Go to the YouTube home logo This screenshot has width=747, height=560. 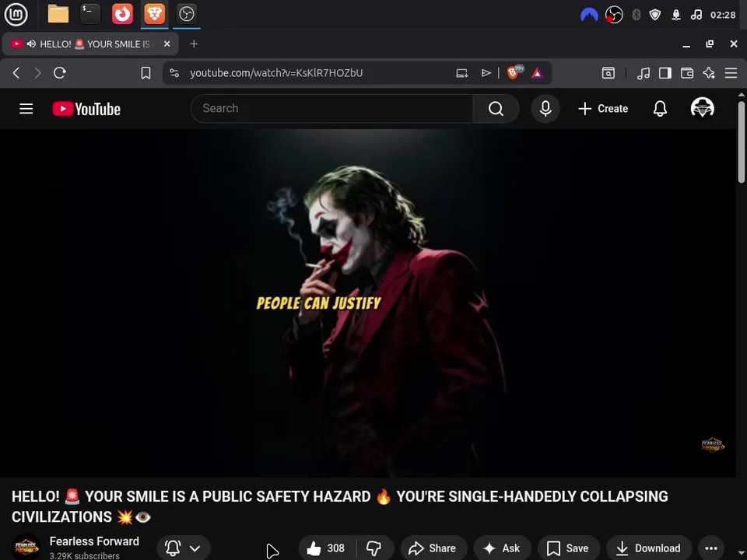click(x=86, y=109)
